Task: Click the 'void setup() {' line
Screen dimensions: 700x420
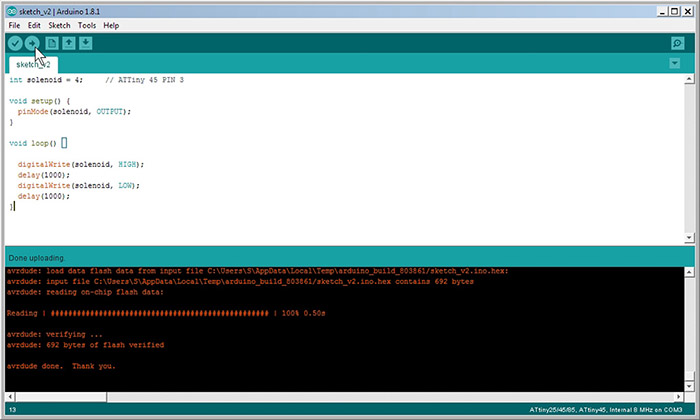Action: pos(39,101)
